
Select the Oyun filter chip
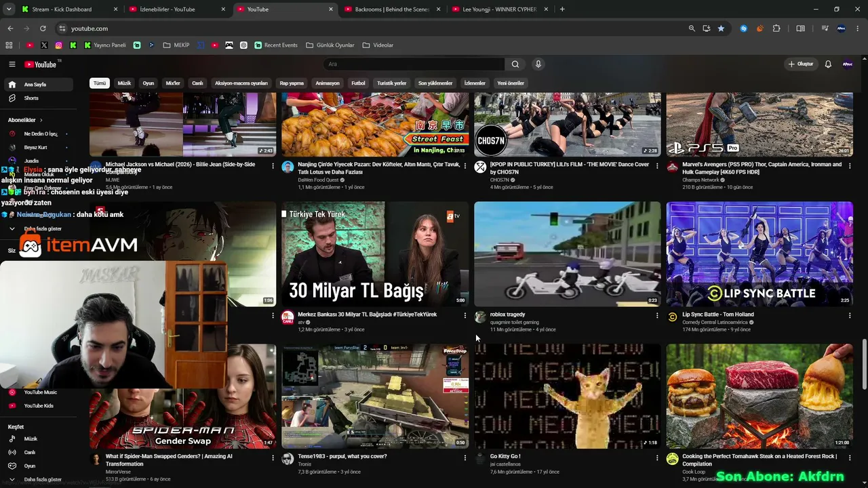pyautogui.click(x=149, y=83)
